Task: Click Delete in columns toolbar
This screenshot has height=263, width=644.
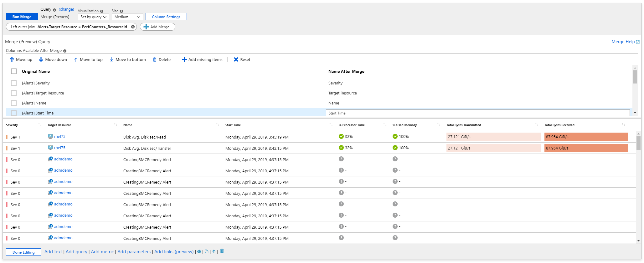Action: click(162, 59)
